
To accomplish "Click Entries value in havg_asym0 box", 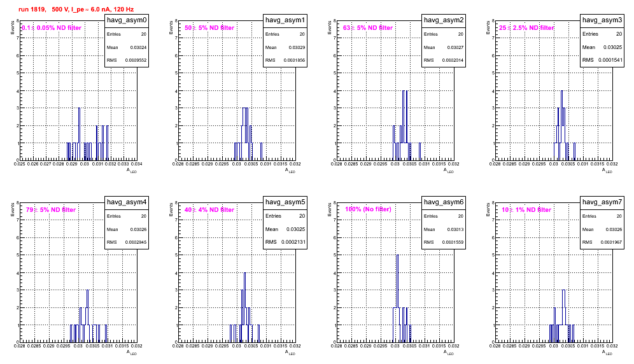I will click(x=143, y=34).
